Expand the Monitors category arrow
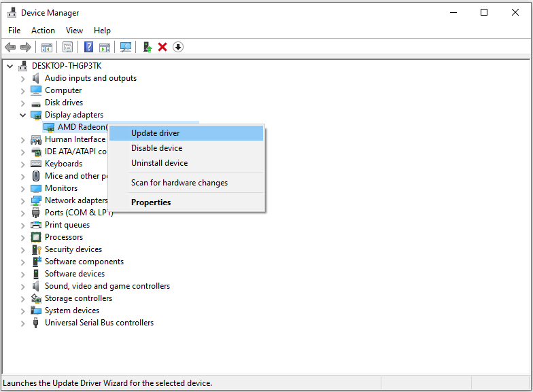Screen dimensions: 533x392 click(22, 189)
